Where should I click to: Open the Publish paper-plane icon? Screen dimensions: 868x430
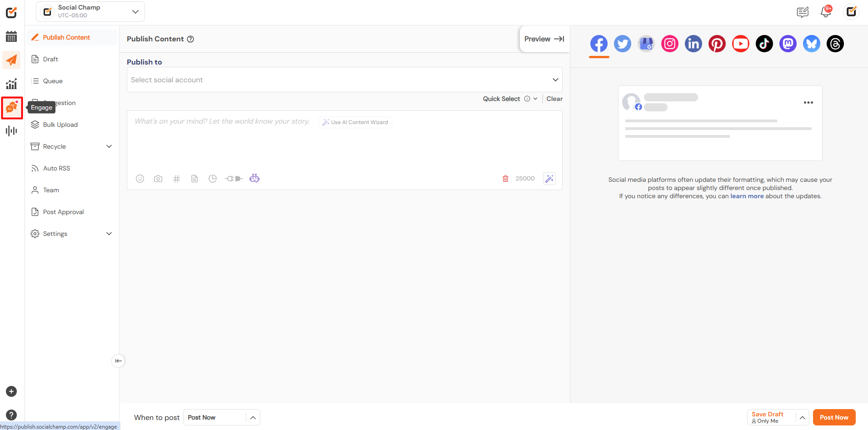coord(11,60)
